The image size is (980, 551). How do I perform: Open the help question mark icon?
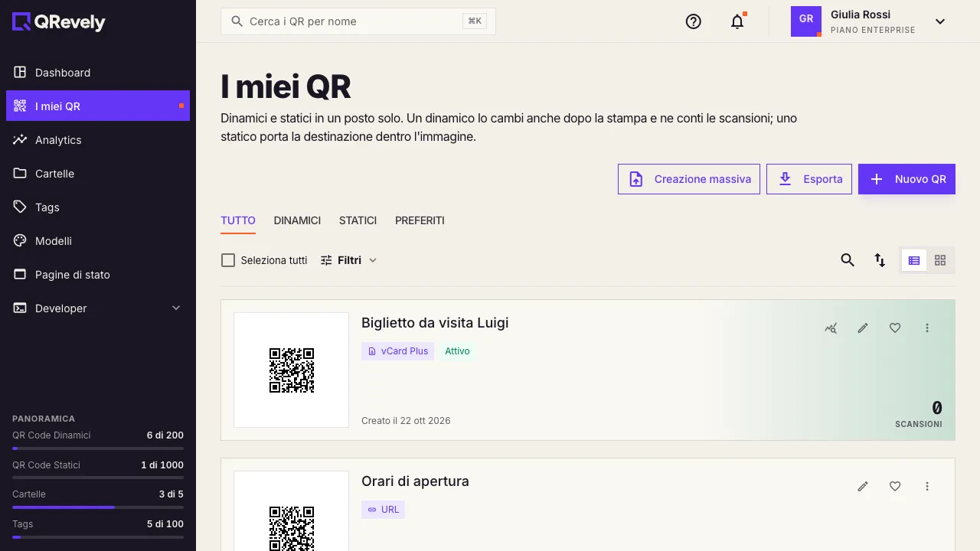click(694, 21)
